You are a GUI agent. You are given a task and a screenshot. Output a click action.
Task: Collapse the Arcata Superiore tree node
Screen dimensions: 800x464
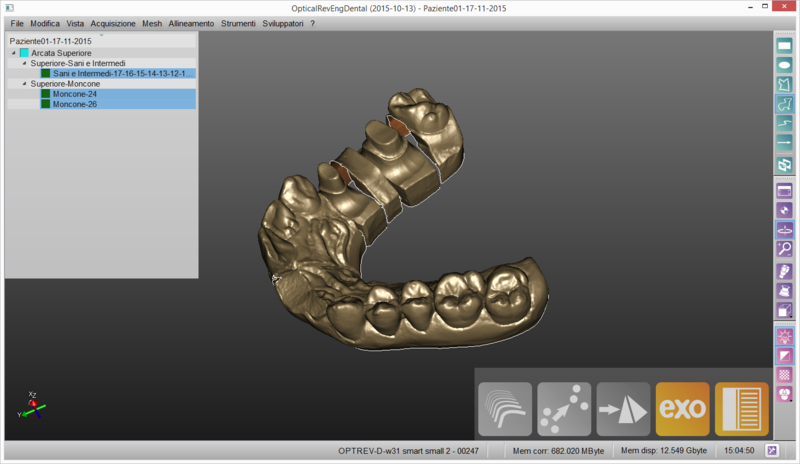pos(12,53)
